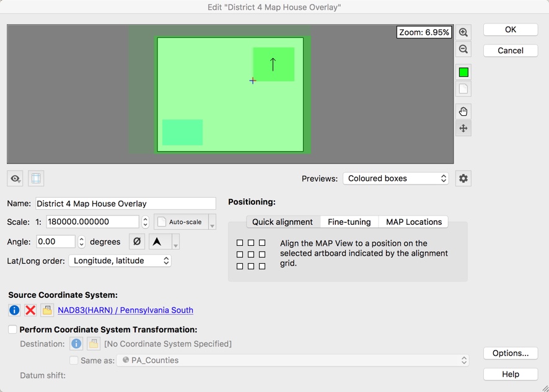Select bottom-center alignment grid box

coord(251,266)
